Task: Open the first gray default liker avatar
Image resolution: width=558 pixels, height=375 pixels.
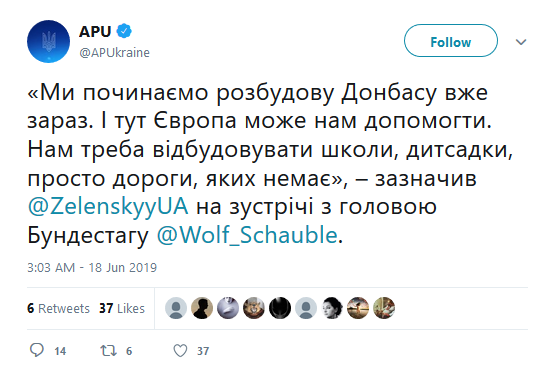Action: click(176, 308)
